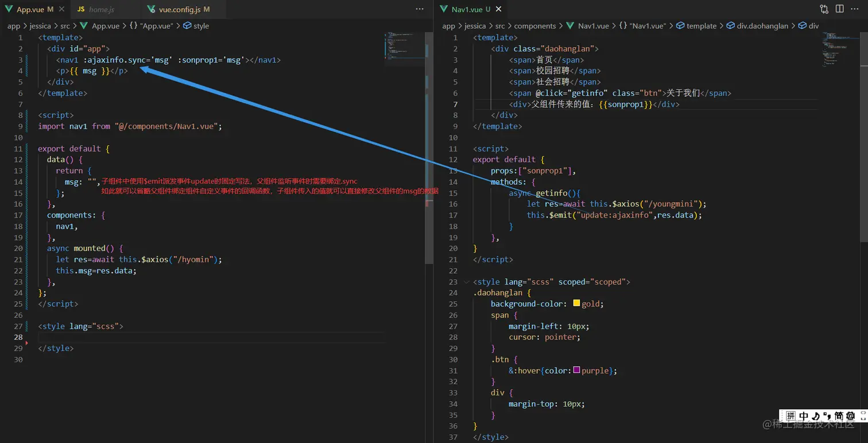The height and width of the screenshot is (443, 868).
Task: Click the left editor vertical scrollbar
Action: [x=429, y=148]
